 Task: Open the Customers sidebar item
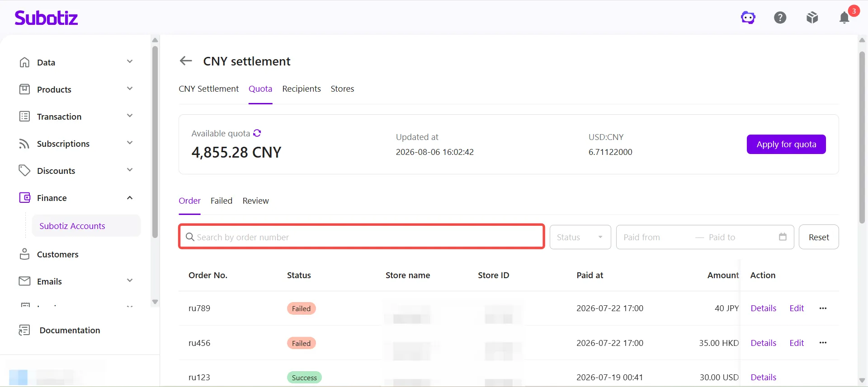pos(57,254)
